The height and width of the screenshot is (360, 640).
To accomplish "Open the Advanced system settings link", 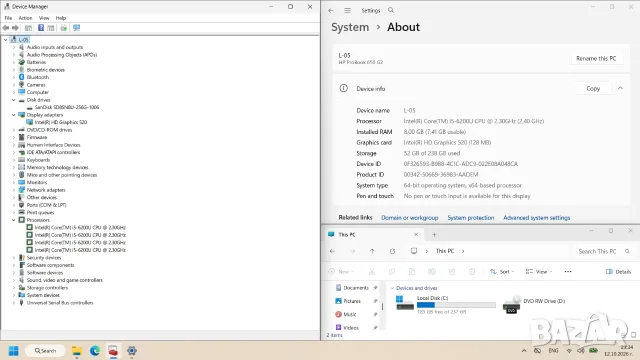I will 536,218.
